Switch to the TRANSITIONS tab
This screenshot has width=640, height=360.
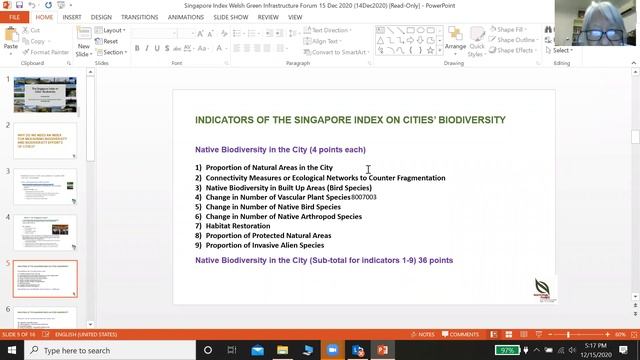point(140,17)
